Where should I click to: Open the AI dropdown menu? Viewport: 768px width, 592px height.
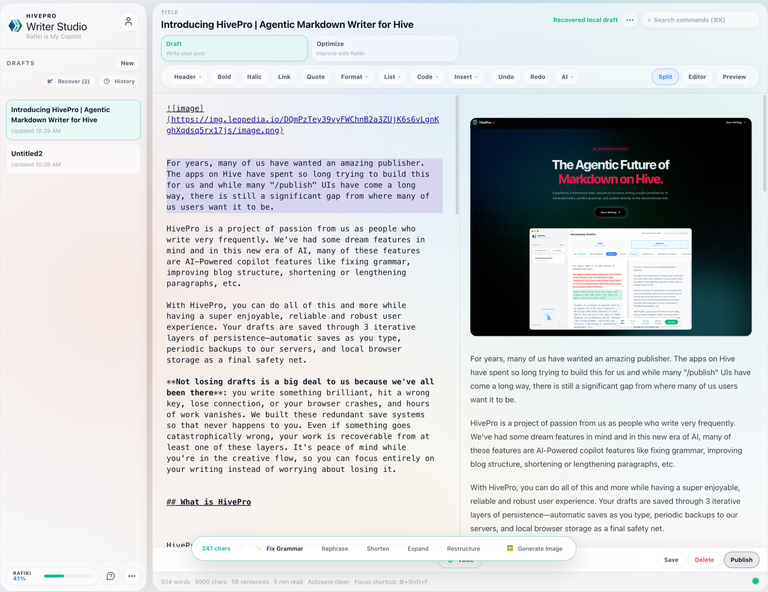click(x=567, y=77)
